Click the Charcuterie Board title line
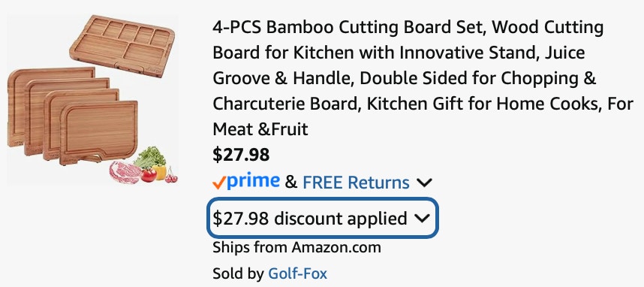 [423, 104]
